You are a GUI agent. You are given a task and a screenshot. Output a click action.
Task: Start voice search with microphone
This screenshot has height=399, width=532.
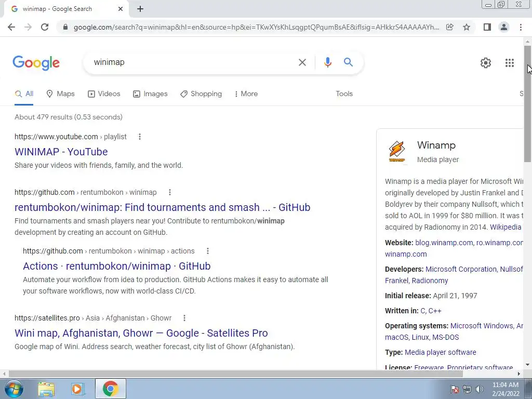(327, 62)
